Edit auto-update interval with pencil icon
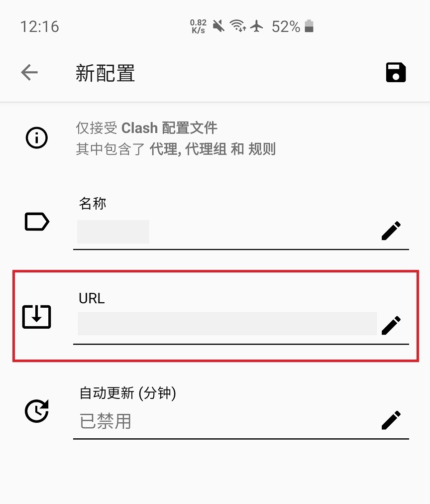The height and width of the screenshot is (504, 430). [391, 420]
